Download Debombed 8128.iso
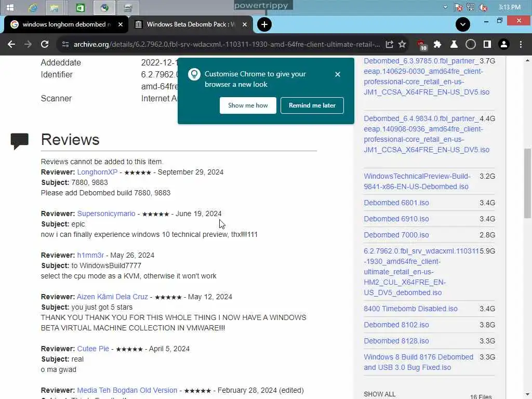This screenshot has width=532, height=399. coord(396,341)
